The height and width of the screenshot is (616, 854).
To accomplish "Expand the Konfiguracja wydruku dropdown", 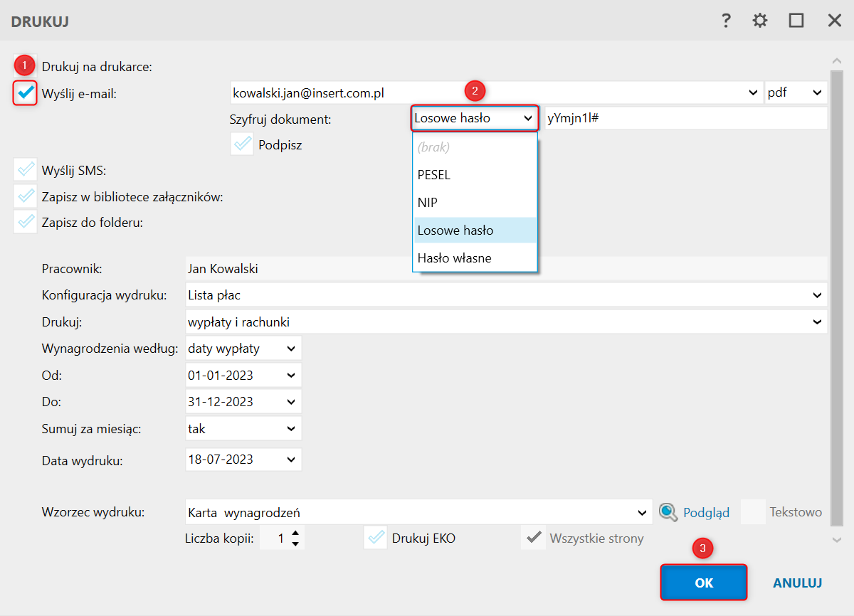I will click(x=817, y=294).
